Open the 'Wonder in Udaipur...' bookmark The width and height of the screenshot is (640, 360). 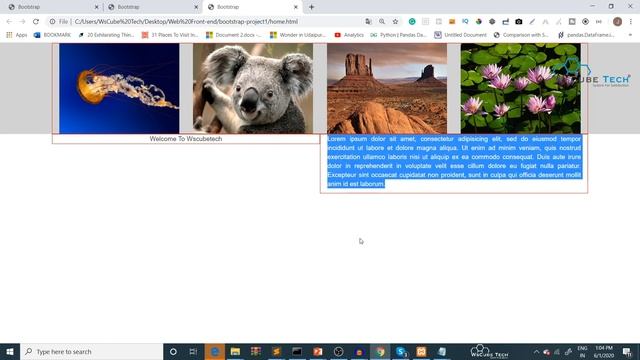point(298,35)
